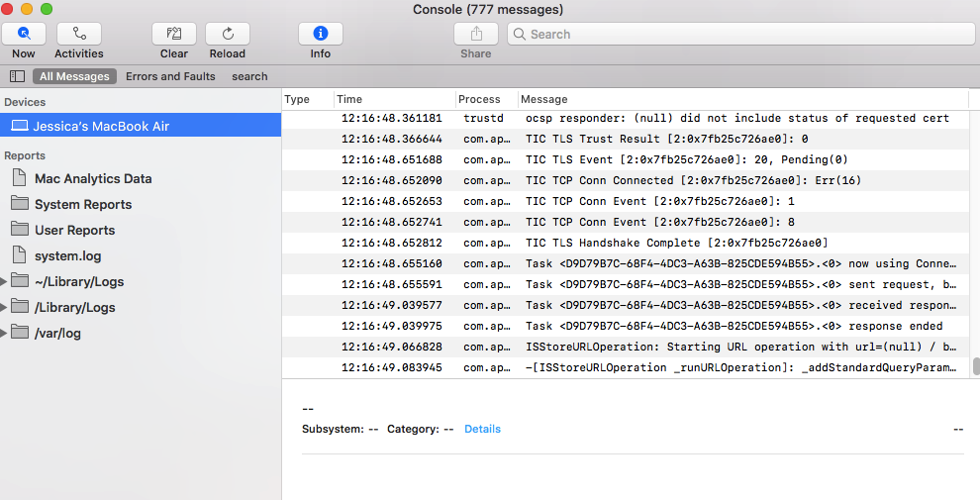Select the ISStoreURLOperation Starting URL operation row

(x=625, y=347)
